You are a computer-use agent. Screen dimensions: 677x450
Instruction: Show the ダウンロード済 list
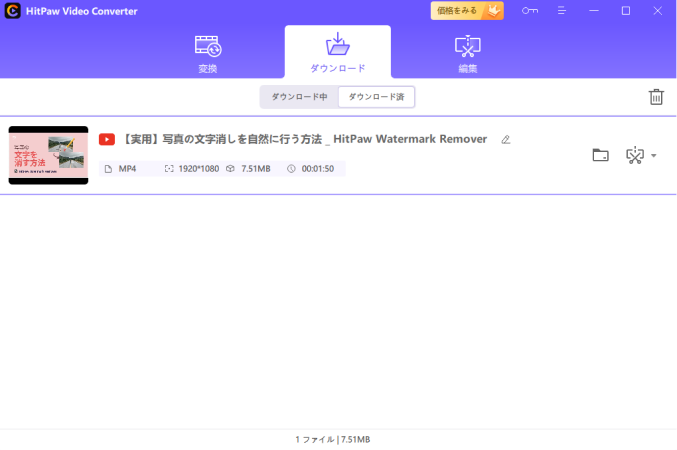[376, 97]
